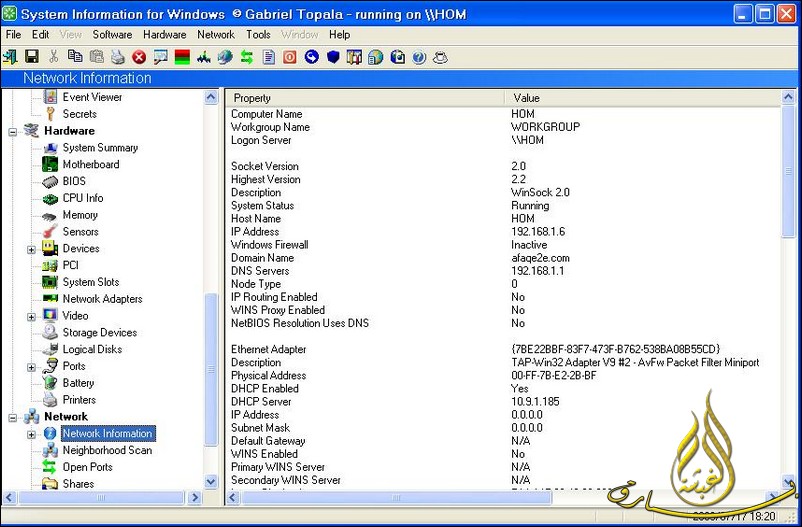
Task: Select Motherboard in the tree
Action: click(91, 164)
